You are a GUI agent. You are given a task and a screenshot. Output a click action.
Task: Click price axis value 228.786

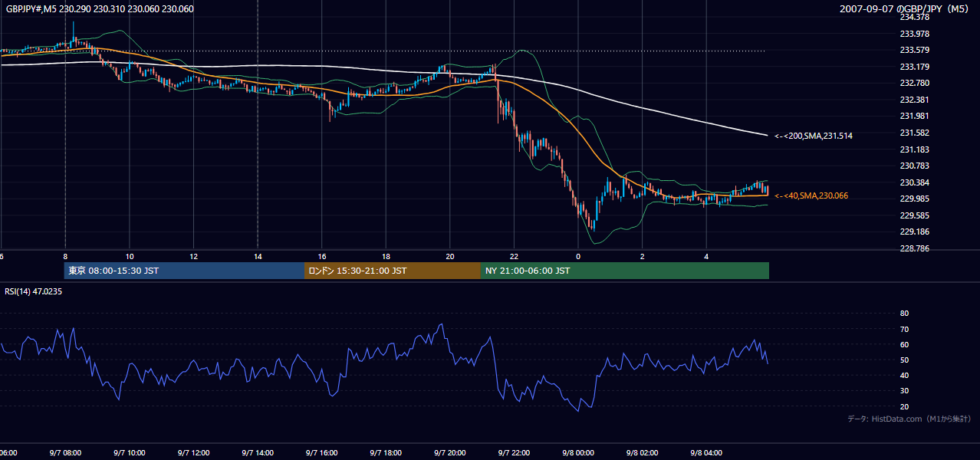[913, 248]
